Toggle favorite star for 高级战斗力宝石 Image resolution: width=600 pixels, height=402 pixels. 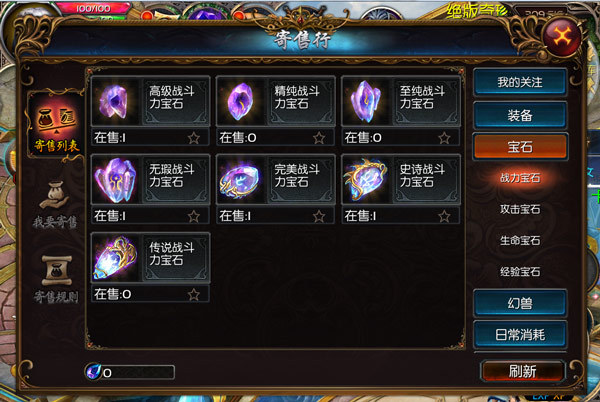(194, 138)
